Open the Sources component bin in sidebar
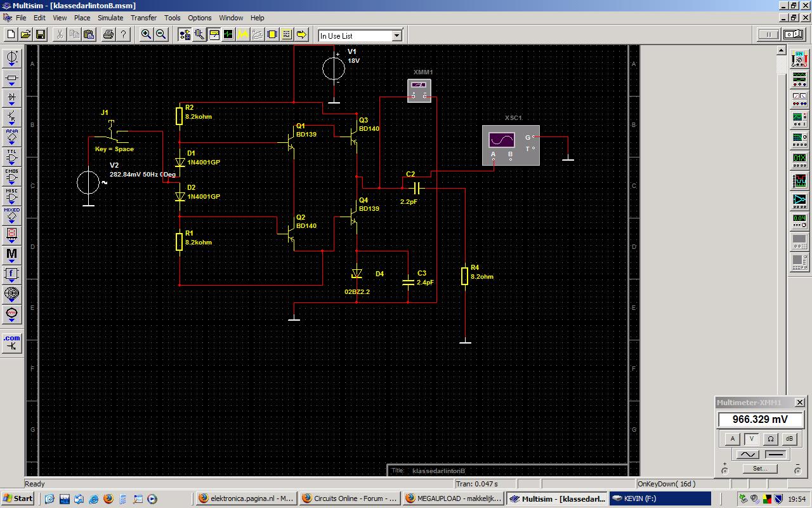This screenshot has height=508, width=812. tap(12, 58)
